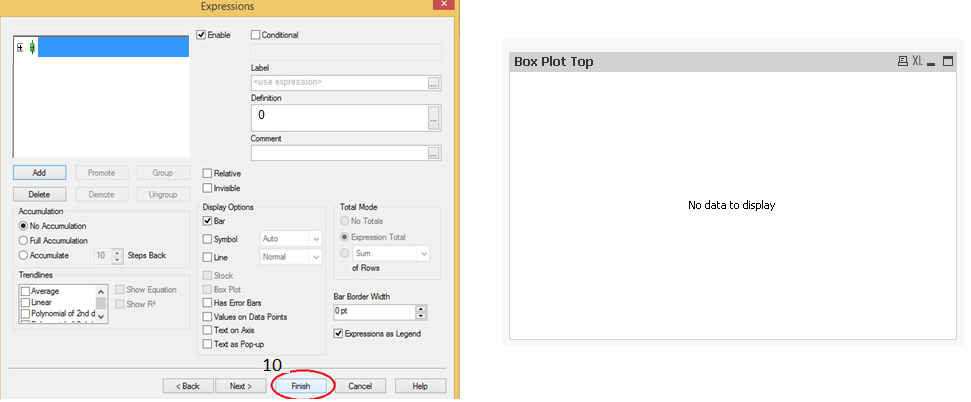This screenshot has height=402, width=971.
Task: Go to the Next wizard page
Action: click(x=241, y=386)
